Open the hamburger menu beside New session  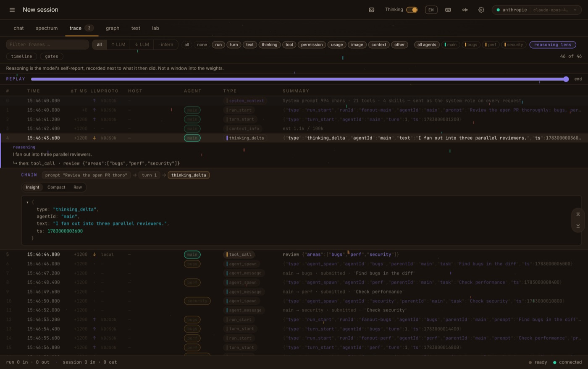12,10
